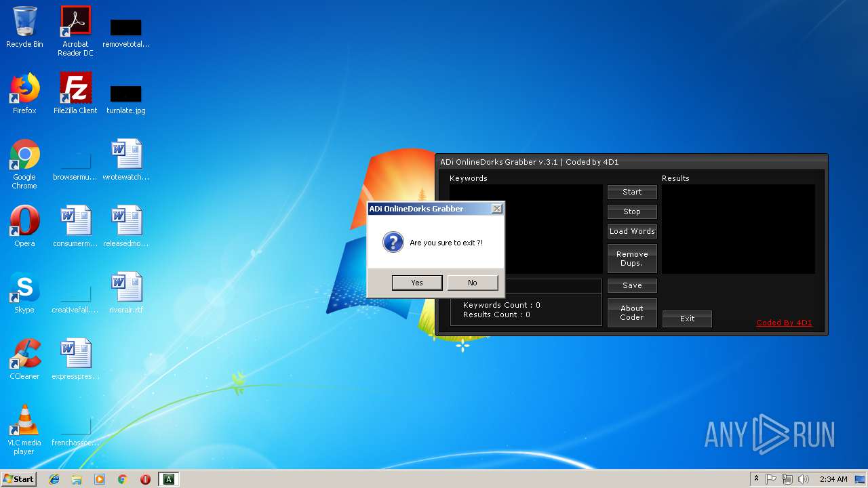The image size is (868, 488).
Task: Select the Keywords Count : 0 text
Action: pyautogui.click(x=502, y=305)
